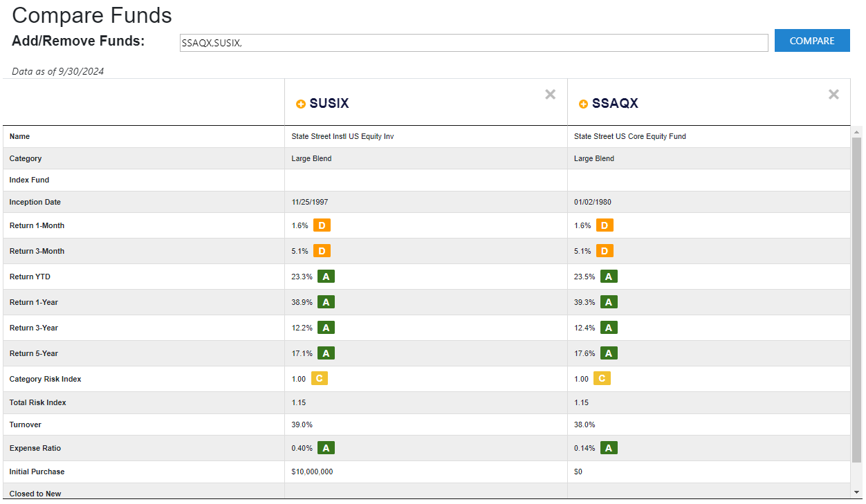
Task: Click the SUSIX expense ratio 0.40%
Action: pos(302,449)
